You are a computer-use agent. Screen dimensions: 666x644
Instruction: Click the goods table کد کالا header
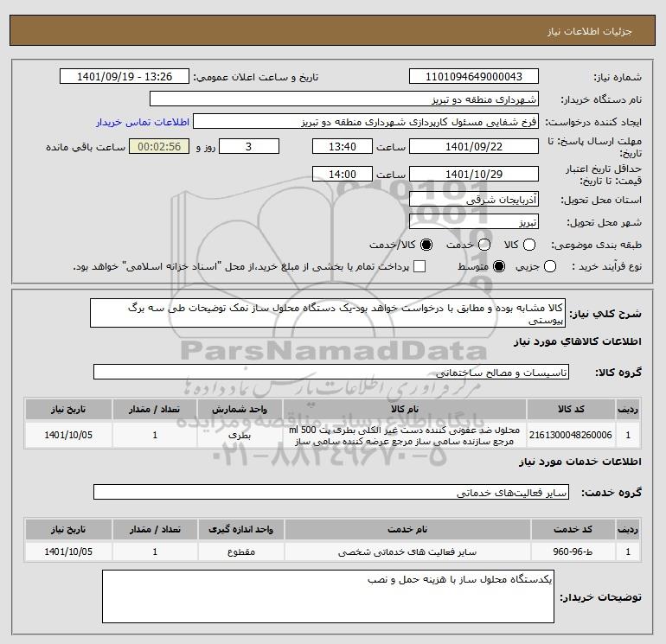point(571,409)
